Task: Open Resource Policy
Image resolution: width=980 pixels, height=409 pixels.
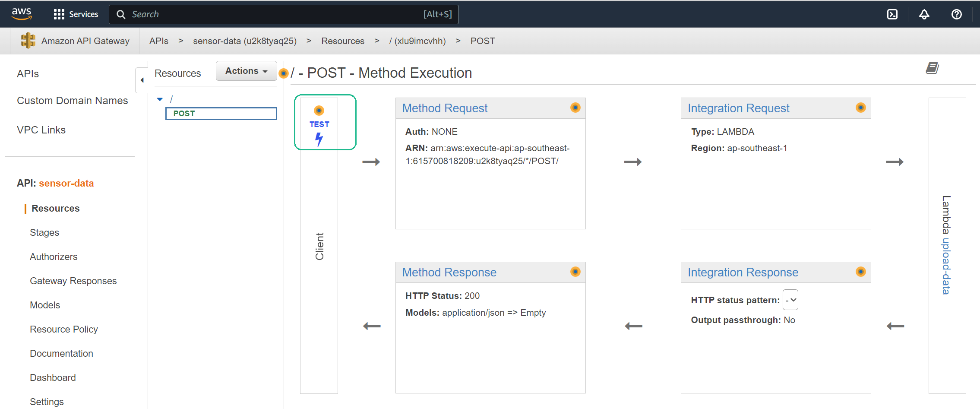Action: [x=64, y=329]
